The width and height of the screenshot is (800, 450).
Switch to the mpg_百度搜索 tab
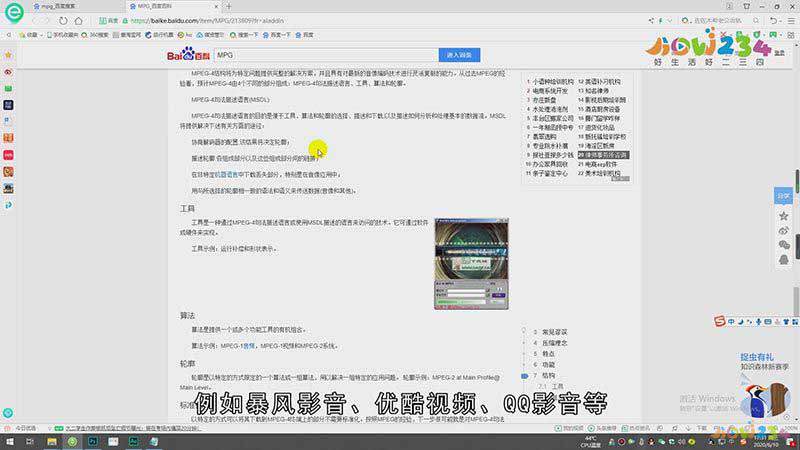(58, 6)
